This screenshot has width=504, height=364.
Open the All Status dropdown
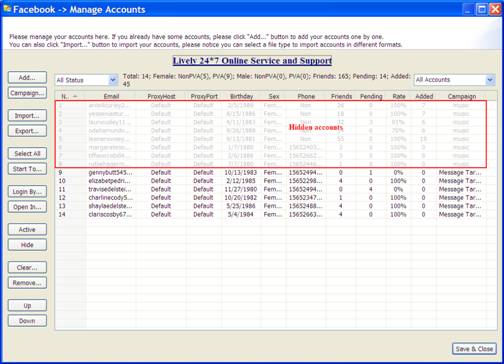87,80
